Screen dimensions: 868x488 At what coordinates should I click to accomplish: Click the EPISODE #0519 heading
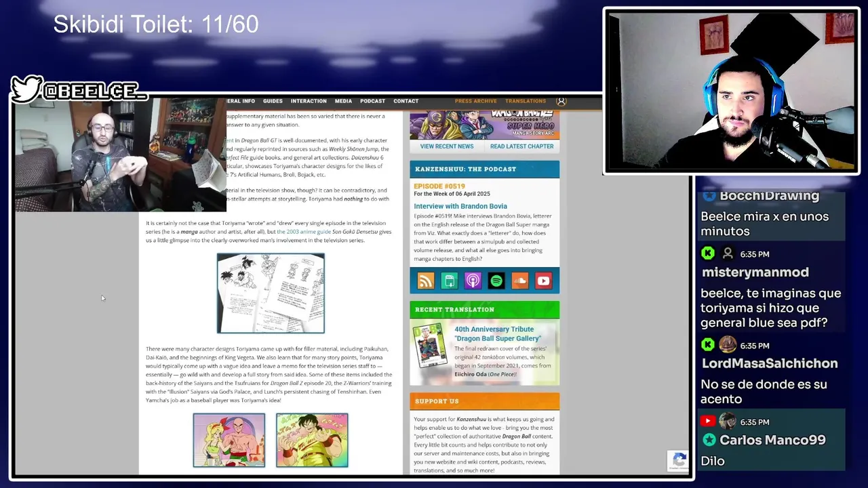point(439,186)
